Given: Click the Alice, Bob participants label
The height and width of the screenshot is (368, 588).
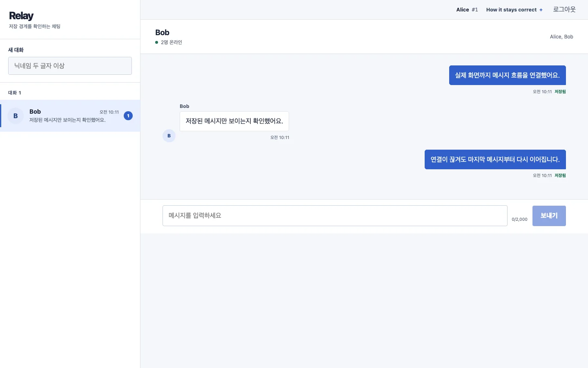Looking at the screenshot, I should click(561, 37).
